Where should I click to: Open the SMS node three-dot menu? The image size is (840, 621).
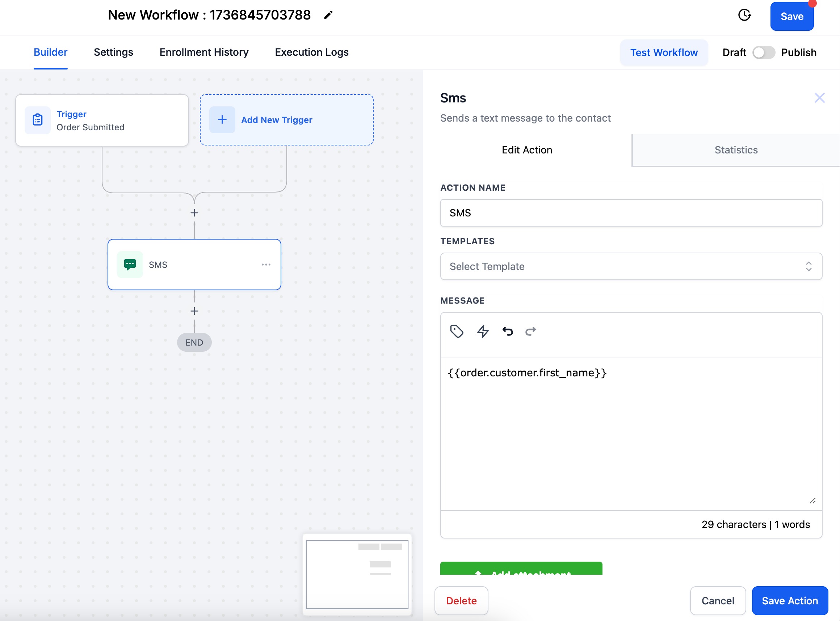(266, 265)
